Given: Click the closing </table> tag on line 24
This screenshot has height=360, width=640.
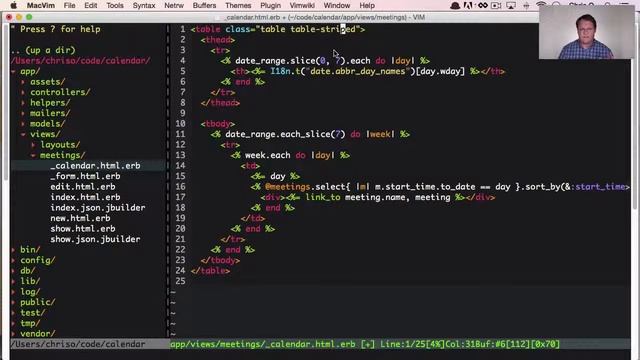Looking at the screenshot, I should click(210, 271).
